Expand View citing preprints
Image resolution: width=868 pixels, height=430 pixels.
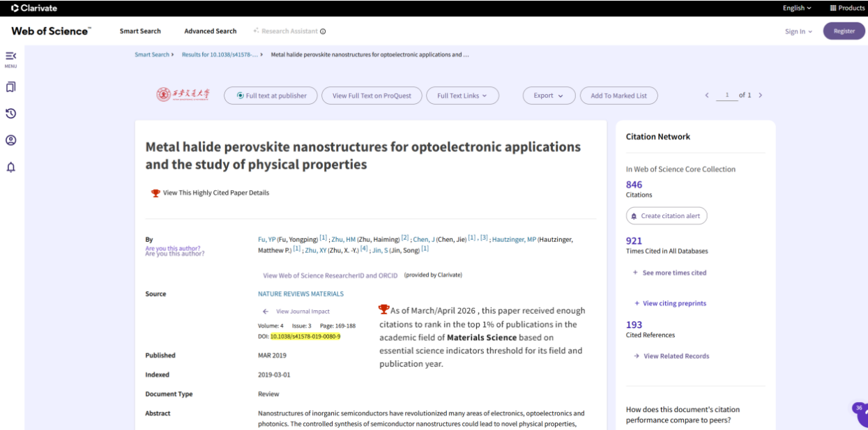coord(670,303)
